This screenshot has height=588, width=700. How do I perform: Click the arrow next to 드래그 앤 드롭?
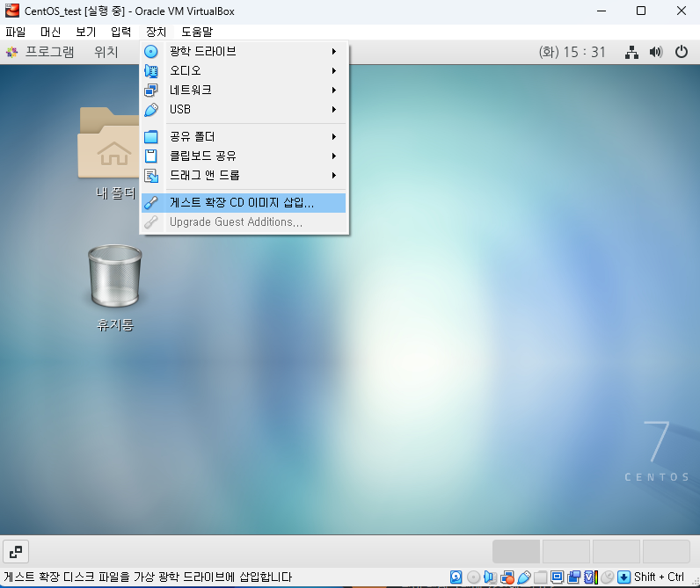[x=334, y=175]
